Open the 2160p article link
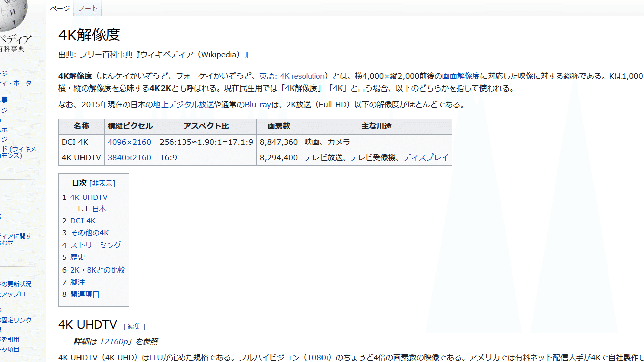The width and height of the screenshot is (644, 362). (116, 341)
